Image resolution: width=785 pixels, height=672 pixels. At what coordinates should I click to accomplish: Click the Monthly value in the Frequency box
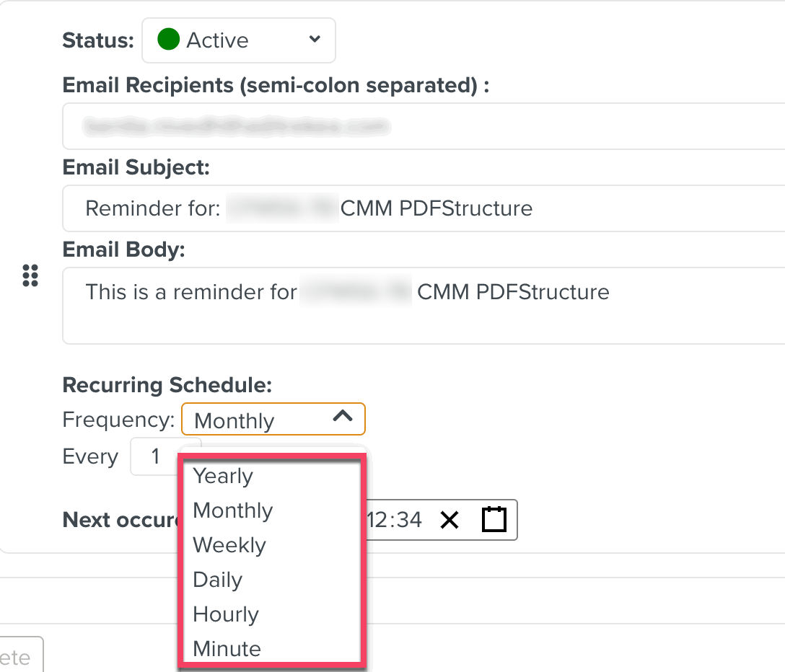point(235,421)
